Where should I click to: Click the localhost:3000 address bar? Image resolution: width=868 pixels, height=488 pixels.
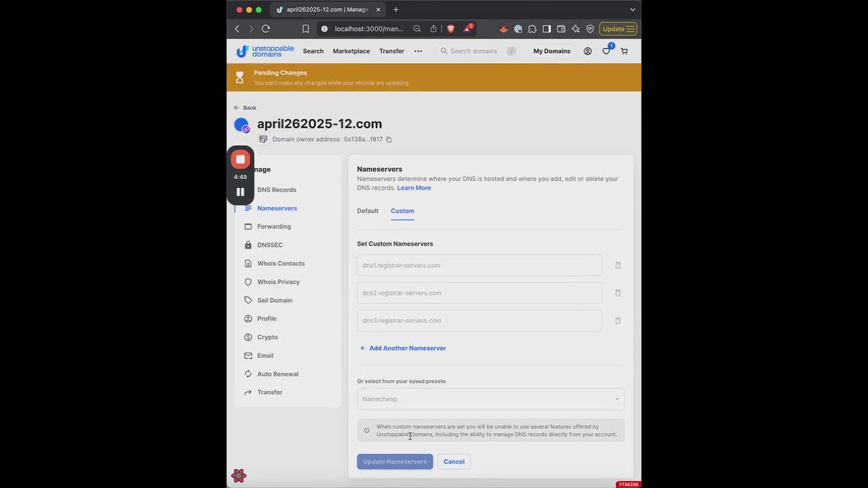368,28
